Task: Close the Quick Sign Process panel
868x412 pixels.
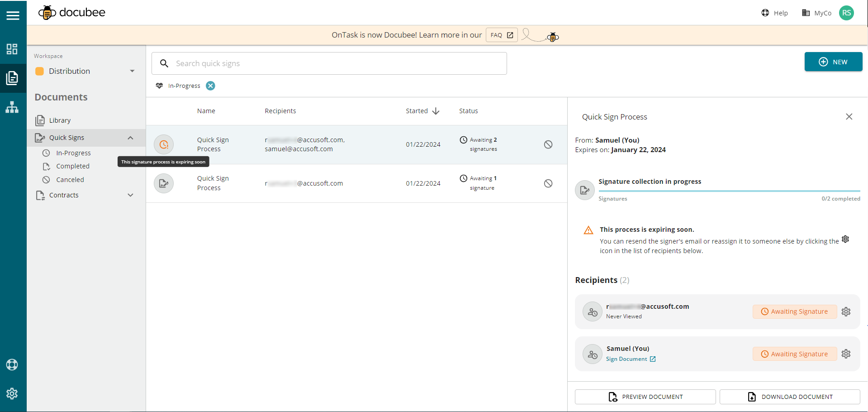Action: (849, 117)
